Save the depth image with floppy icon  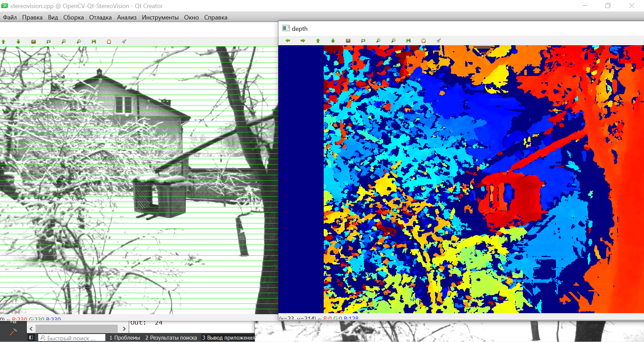[x=409, y=41]
